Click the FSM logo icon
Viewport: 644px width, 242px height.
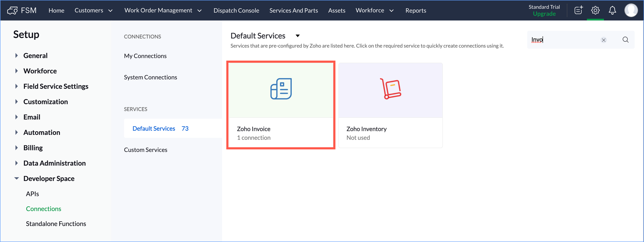pyautogui.click(x=12, y=10)
